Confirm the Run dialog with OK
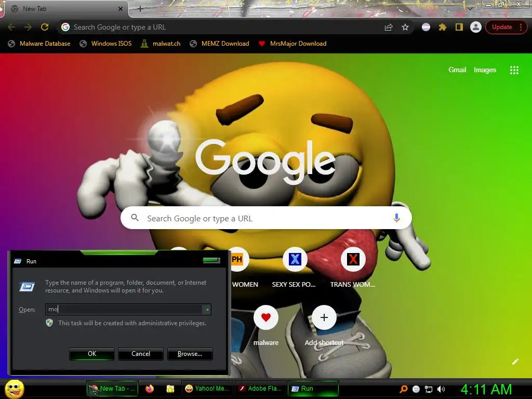Viewport: 532px width, 399px height. pos(92,354)
